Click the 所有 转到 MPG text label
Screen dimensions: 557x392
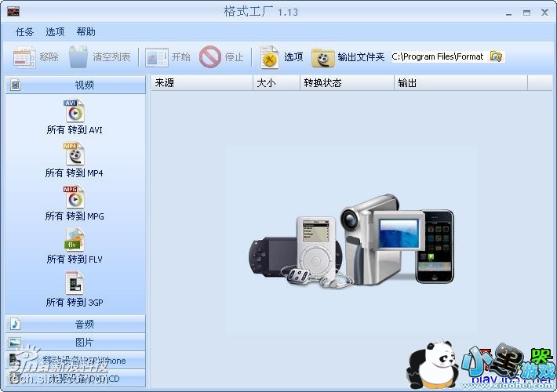[75, 216]
